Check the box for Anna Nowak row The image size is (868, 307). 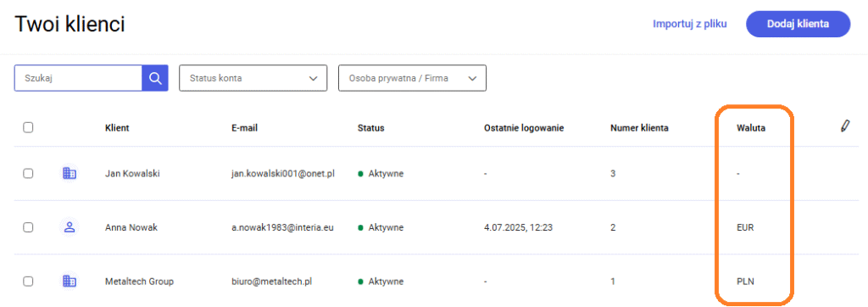(x=28, y=227)
